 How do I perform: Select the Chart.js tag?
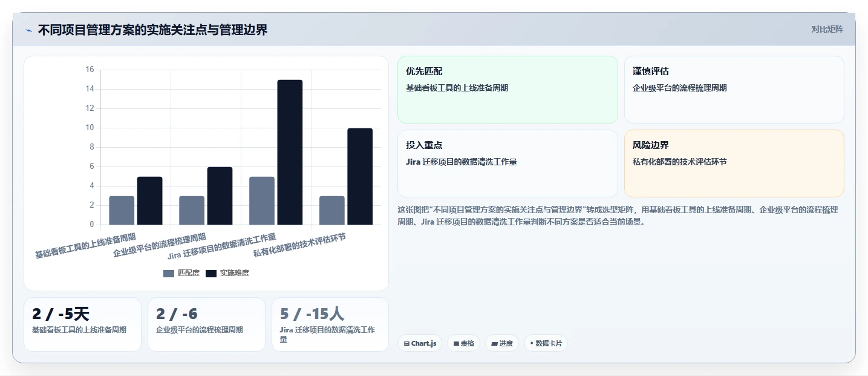[420, 343]
